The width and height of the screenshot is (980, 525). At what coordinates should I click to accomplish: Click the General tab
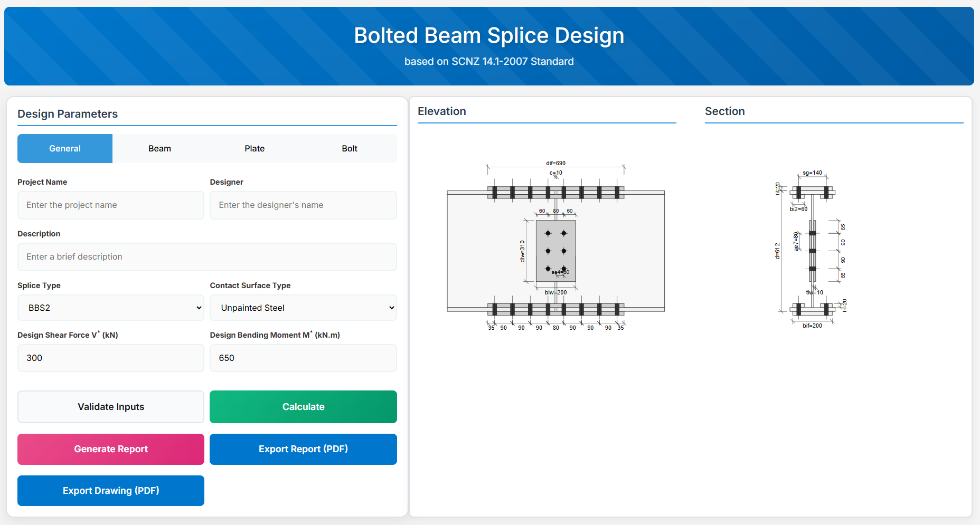65,149
